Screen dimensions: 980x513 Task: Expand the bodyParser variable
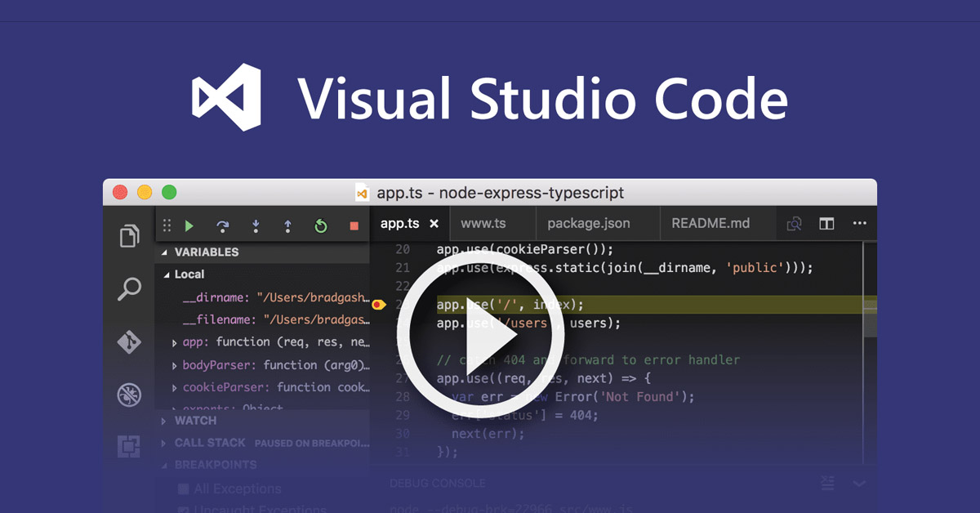pos(175,366)
